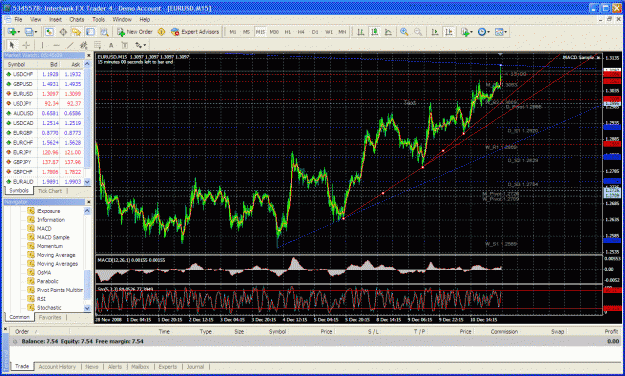This screenshot has width=625, height=376.
Task: Click the Navigator scrollbar thumb
Action: click(87, 285)
